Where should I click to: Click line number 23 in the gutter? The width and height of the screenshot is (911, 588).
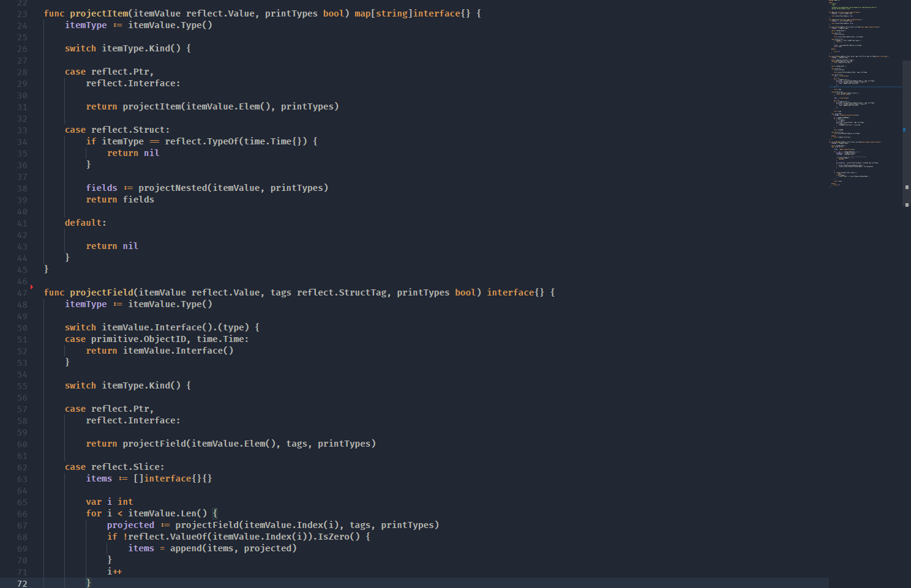[22, 14]
